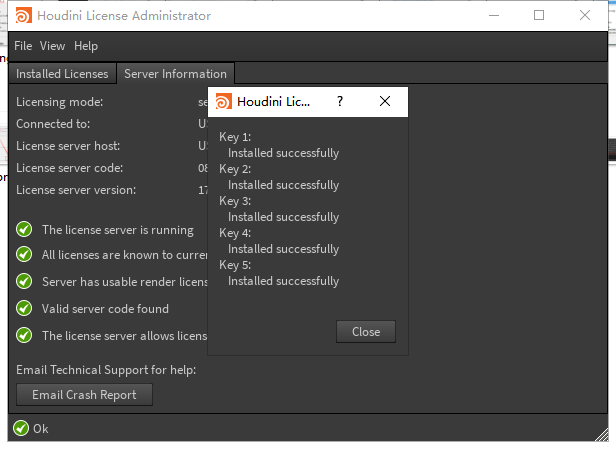This screenshot has height=449, width=616.
Task: Click 'The license server is running' text
Action: click(118, 230)
